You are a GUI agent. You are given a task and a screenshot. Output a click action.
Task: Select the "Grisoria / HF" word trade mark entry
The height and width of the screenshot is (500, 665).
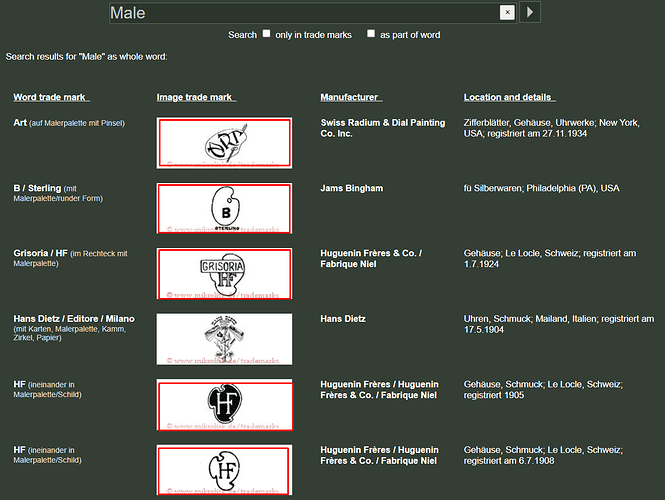point(40,253)
